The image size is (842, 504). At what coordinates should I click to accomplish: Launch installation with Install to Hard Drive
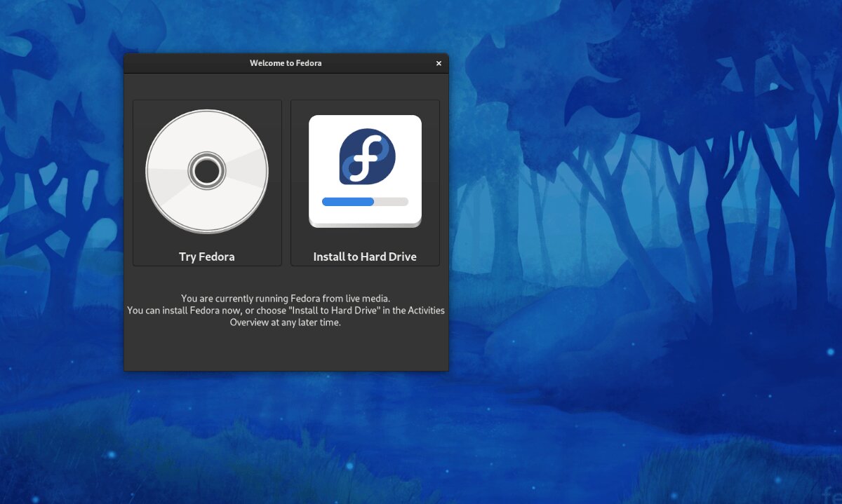(365, 182)
